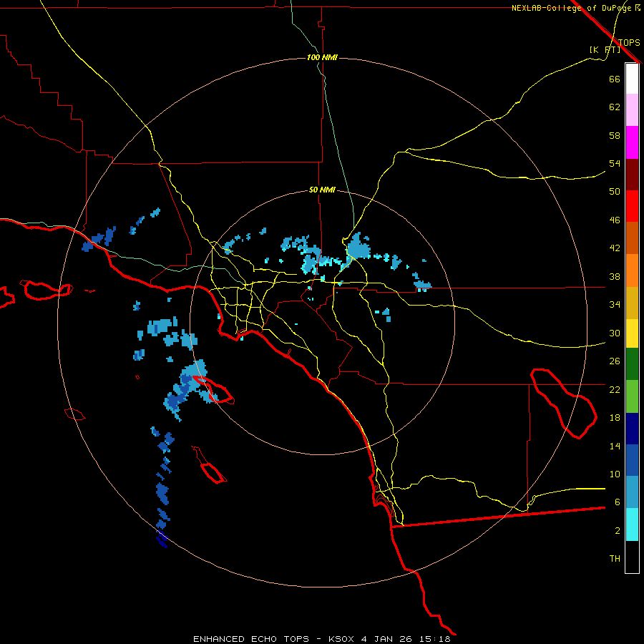Screen dimensions: 644x644
Task: Select the navy blue legend swatch
Action: (x=632, y=429)
